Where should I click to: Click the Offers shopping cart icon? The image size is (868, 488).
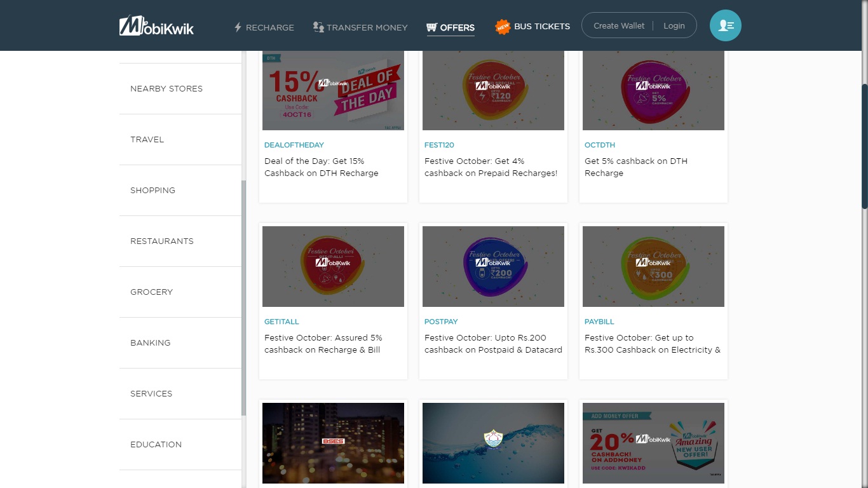coord(432,27)
